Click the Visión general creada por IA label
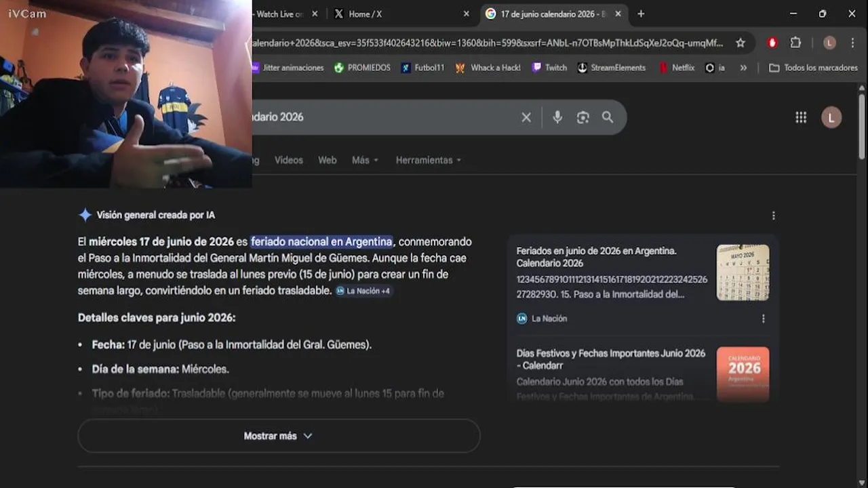The image size is (868, 488). [x=156, y=216]
